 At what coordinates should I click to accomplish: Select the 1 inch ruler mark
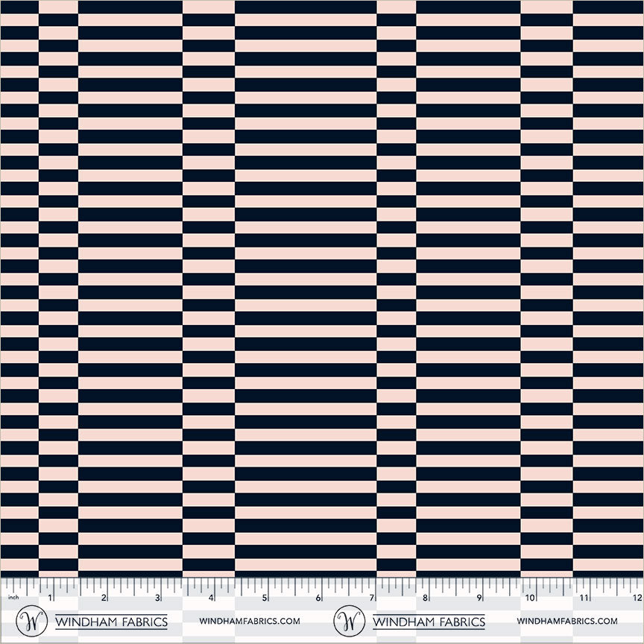point(51,598)
